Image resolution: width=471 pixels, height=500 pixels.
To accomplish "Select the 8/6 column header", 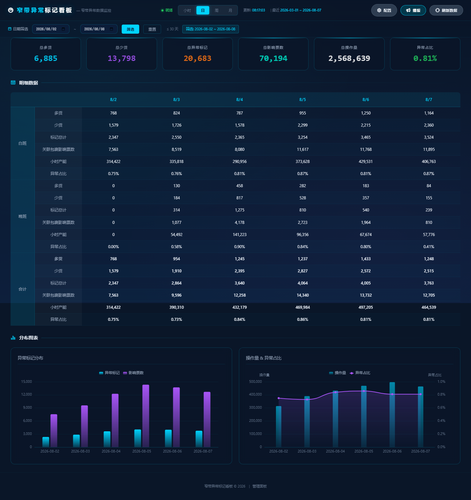I will pos(366,100).
